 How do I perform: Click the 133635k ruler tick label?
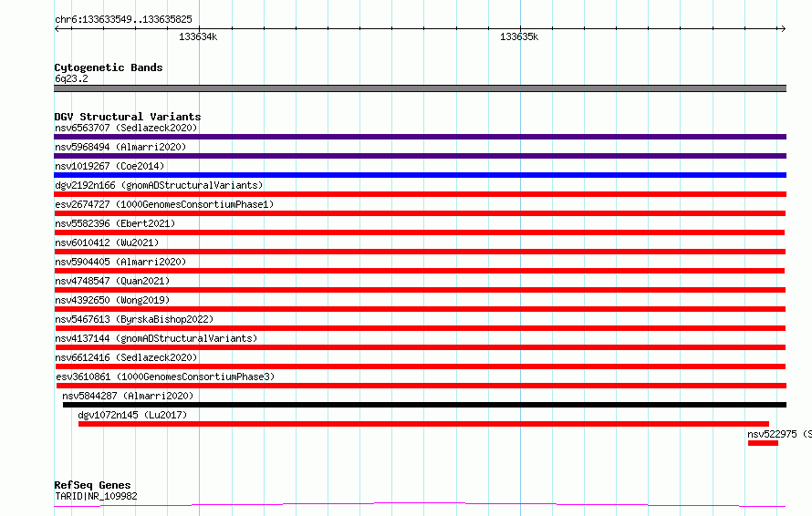pyautogui.click(x=519, y=36)
